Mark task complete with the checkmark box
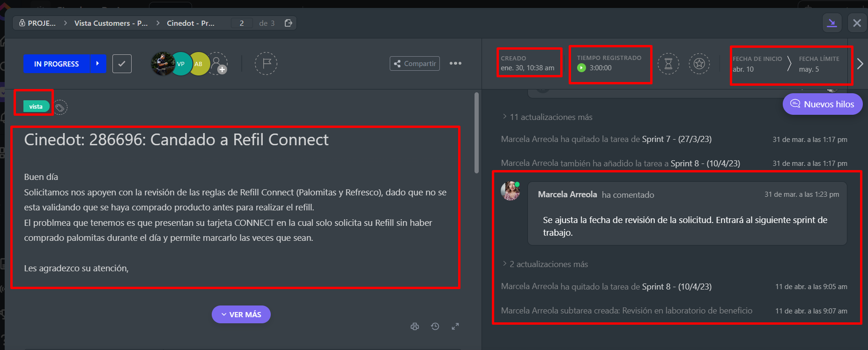 point(122,64)
